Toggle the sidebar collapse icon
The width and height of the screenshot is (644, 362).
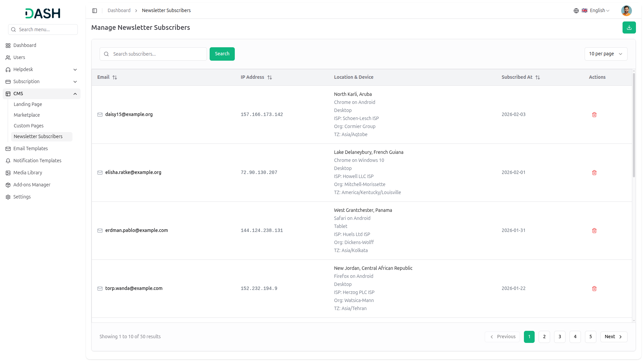click(x=95, y=11)
